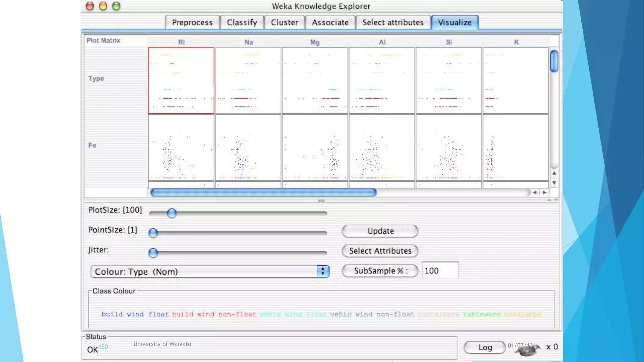Click the dropdown arrows on Colour combo box
644x362 pixels.
[323, 271]
